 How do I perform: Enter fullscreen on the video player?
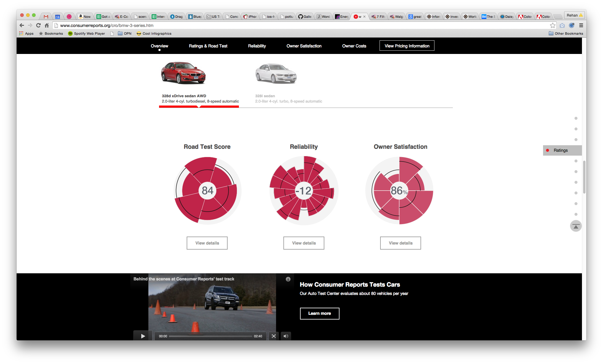274,336
